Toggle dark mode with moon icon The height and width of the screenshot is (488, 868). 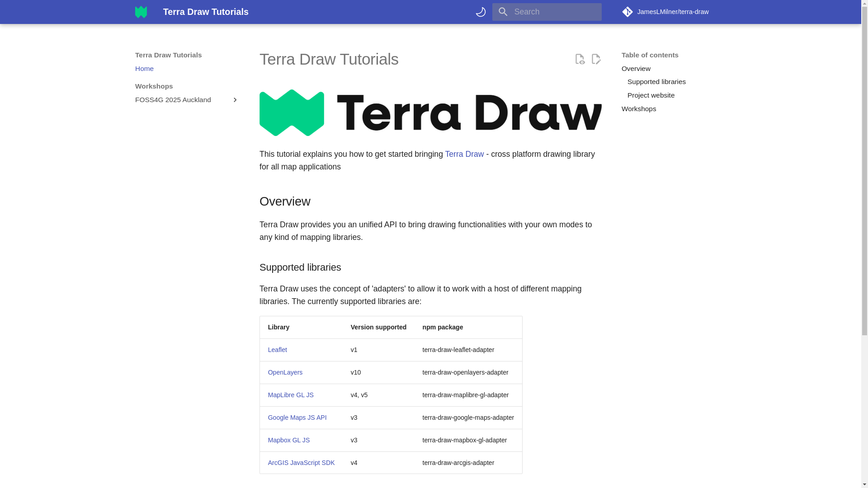[481, 12]
